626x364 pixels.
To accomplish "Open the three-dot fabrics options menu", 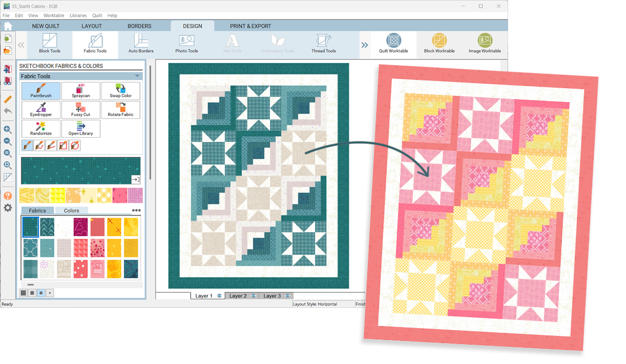I will coord(136,211).
